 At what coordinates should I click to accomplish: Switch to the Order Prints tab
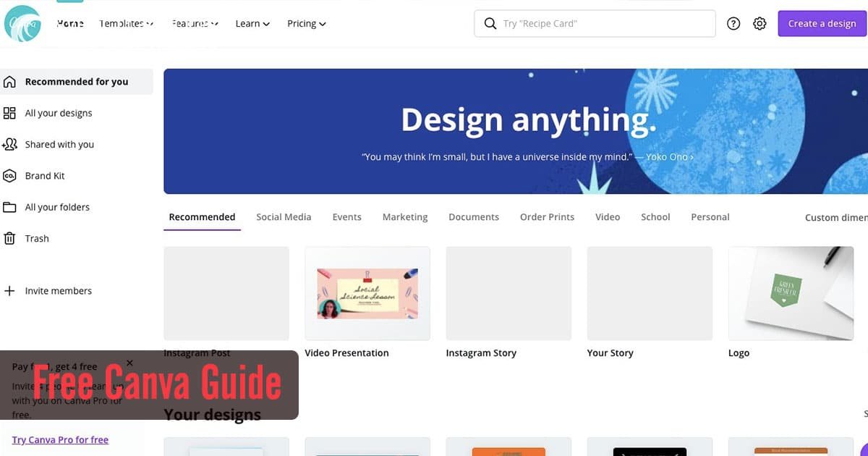547,217
